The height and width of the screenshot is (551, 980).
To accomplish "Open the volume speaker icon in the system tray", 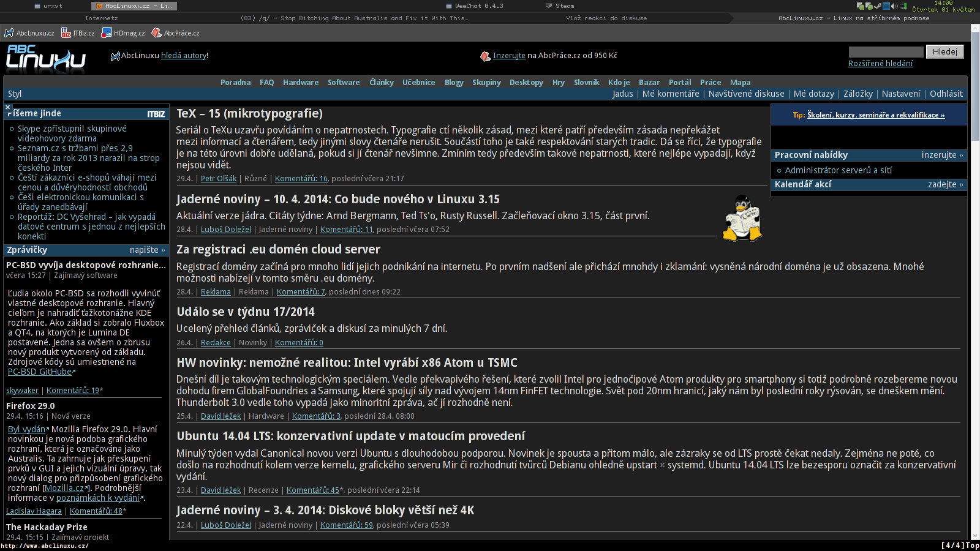I will (894, 6).
